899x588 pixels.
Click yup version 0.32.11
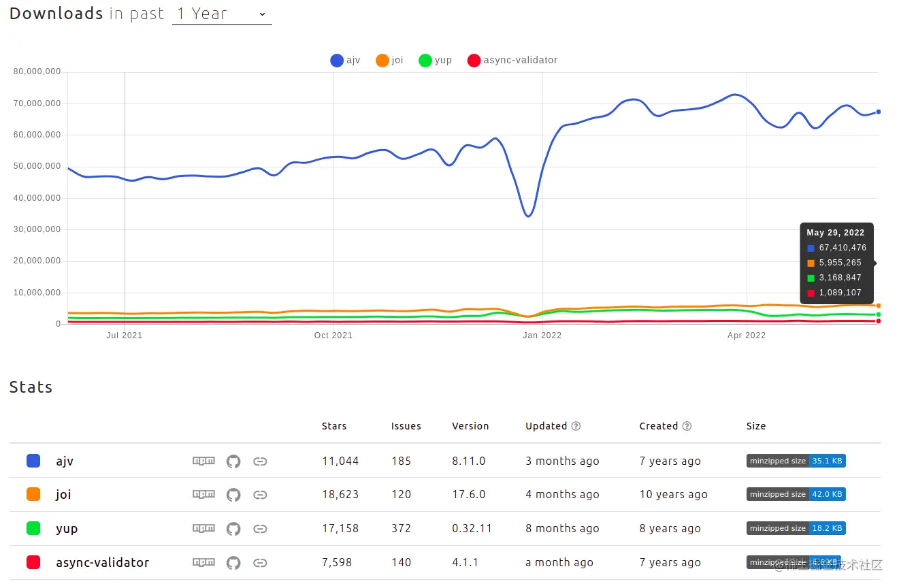472,528
